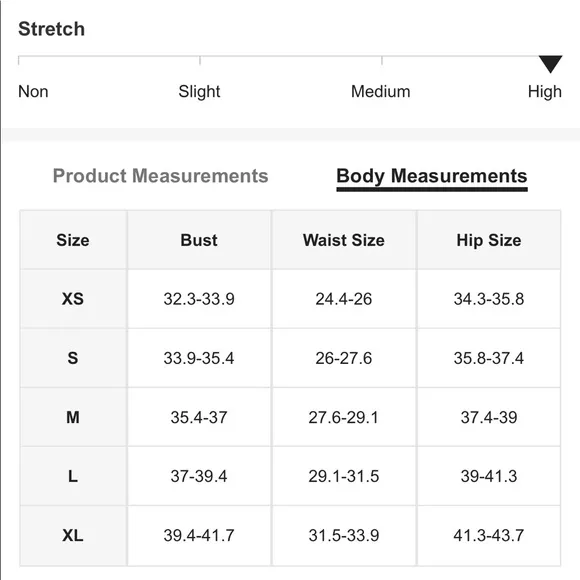Image resolution: width=580 pixels, height=580 pixels.
Task: Select the Medium stretch label
Action: click(x=381, y=91)
